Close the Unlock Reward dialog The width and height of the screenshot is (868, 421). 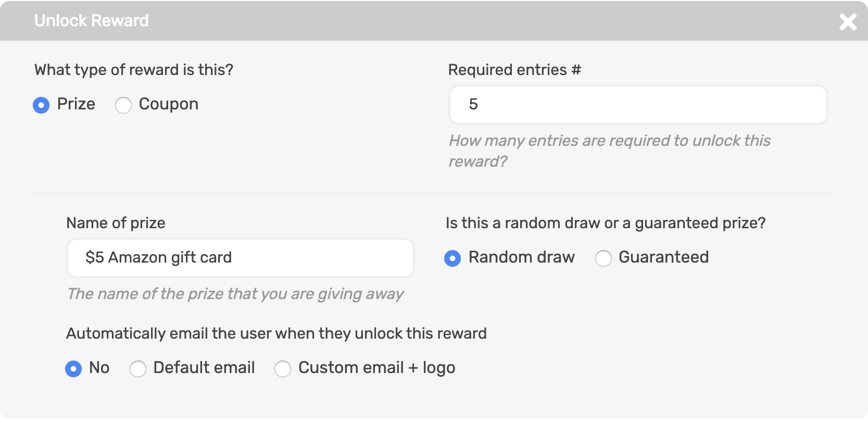coord(848,21)
